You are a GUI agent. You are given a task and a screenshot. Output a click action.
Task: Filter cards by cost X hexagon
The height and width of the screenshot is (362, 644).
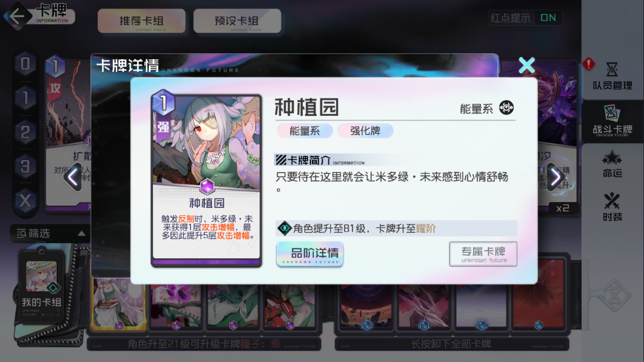click(x=25, y=201)
